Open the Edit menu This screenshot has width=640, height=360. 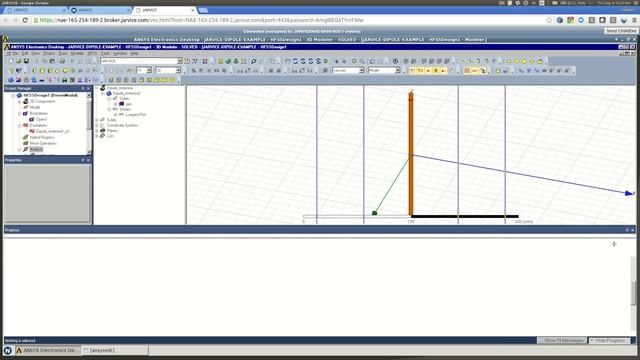[25, 53]
